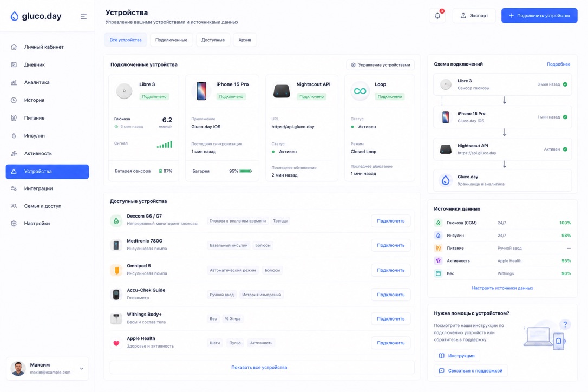Click the Dexcom G6 / G7 droplet icon

(116, 221)
